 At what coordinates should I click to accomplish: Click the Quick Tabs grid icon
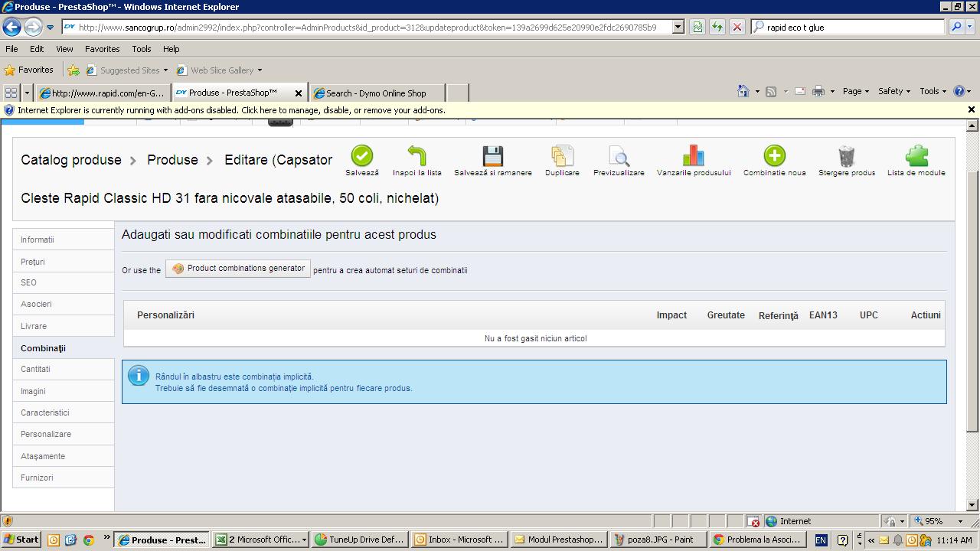(11, 93)
